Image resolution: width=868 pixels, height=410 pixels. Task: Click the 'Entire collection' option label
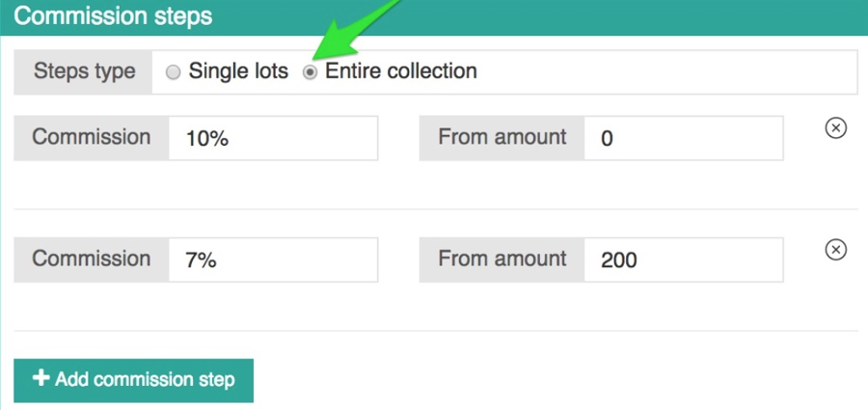[400, 71]
